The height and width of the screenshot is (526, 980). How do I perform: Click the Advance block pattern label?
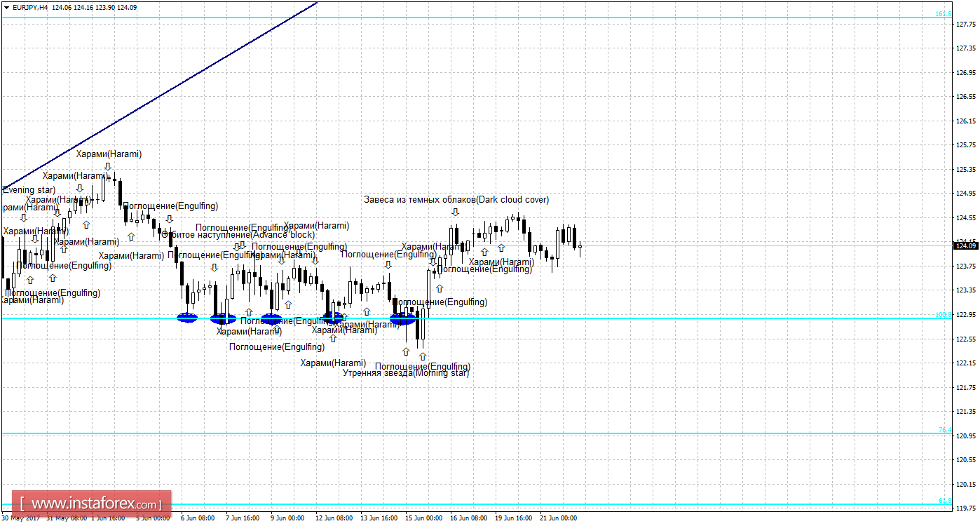point(238,235)
